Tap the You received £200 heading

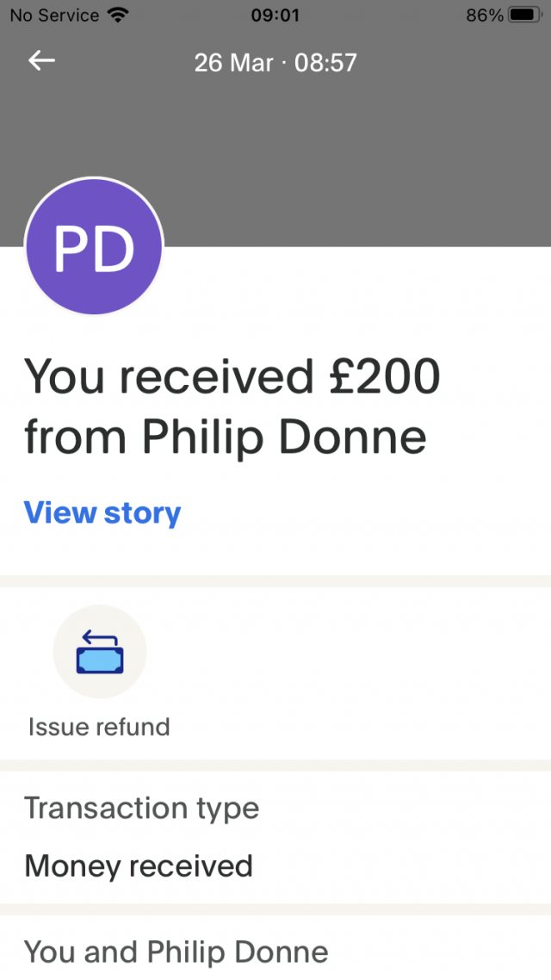(232, 377)
